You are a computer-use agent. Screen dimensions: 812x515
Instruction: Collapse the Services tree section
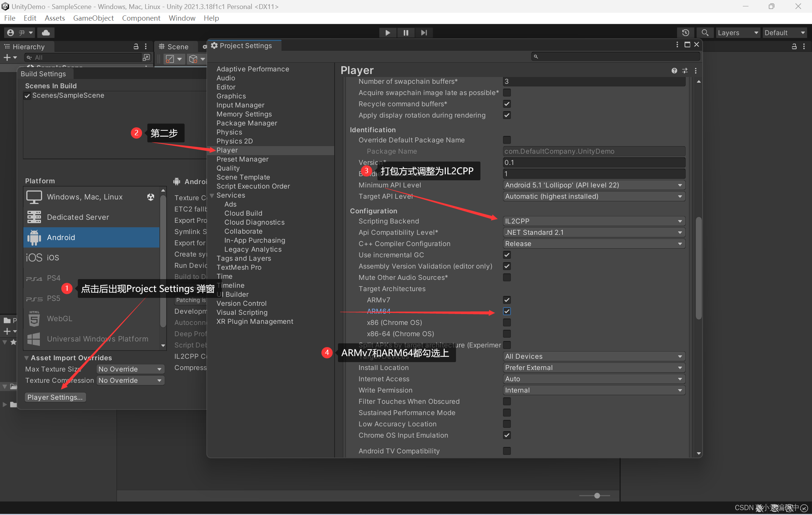(x=212, y=195)
